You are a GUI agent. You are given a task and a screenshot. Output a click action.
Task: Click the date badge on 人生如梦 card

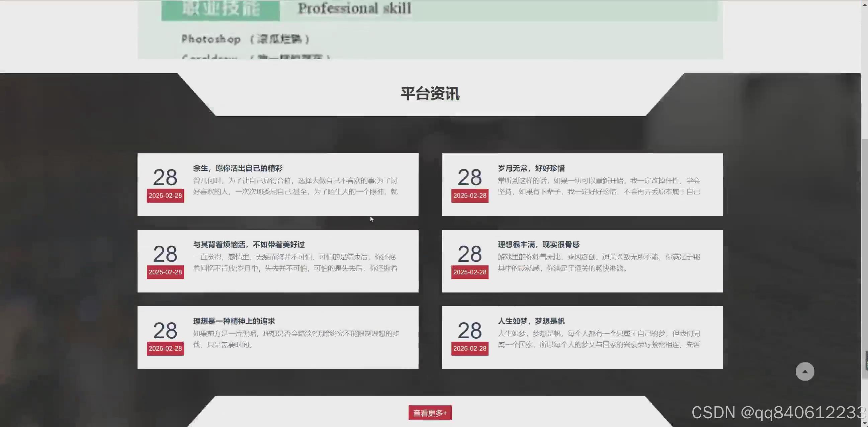469,348
